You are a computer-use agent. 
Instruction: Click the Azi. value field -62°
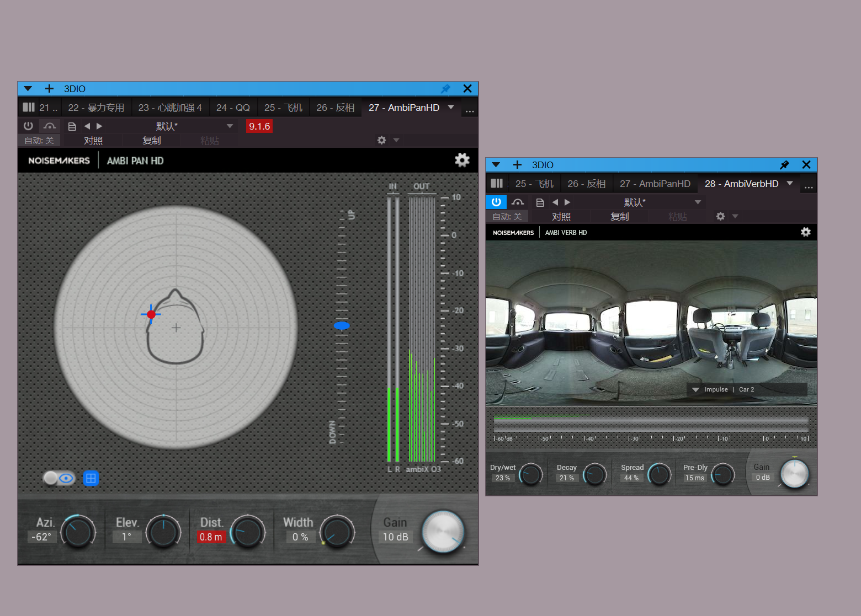(41, 537)
